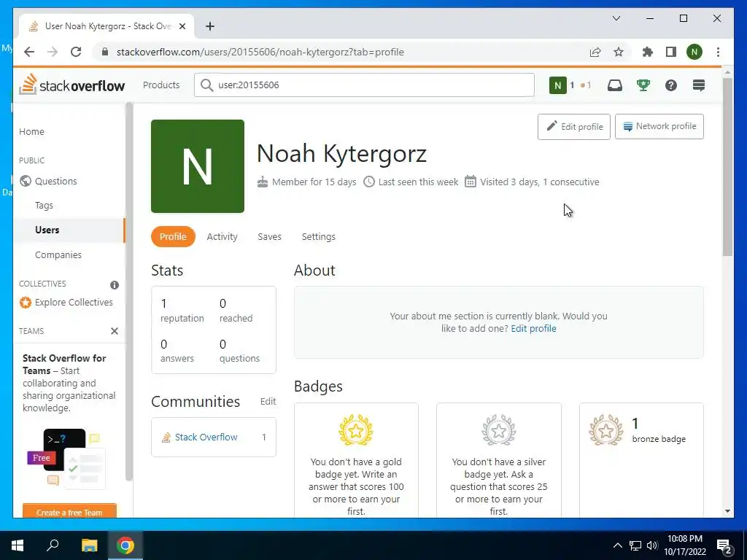The image size is (747, 560).
Task: Click Explore Collectives
Action: tap(74, 303)
